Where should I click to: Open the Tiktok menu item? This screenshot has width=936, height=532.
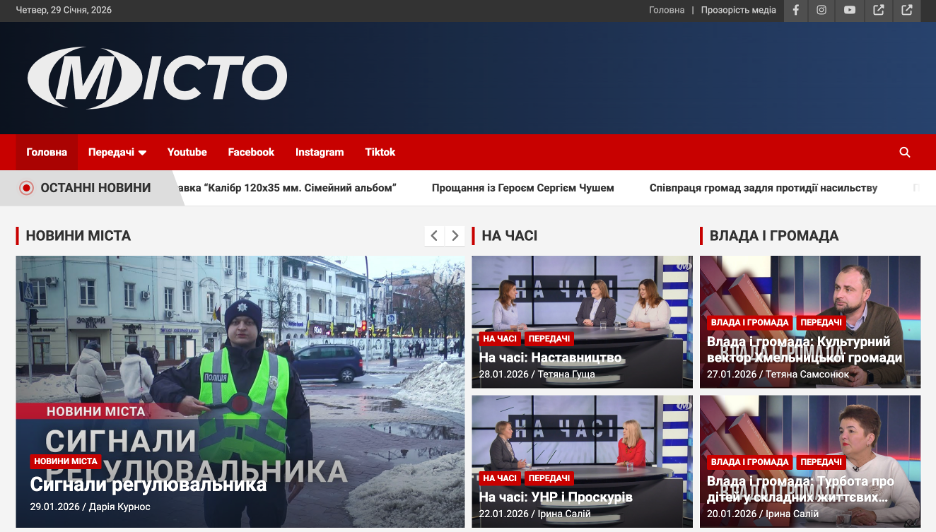pos(380,152)
